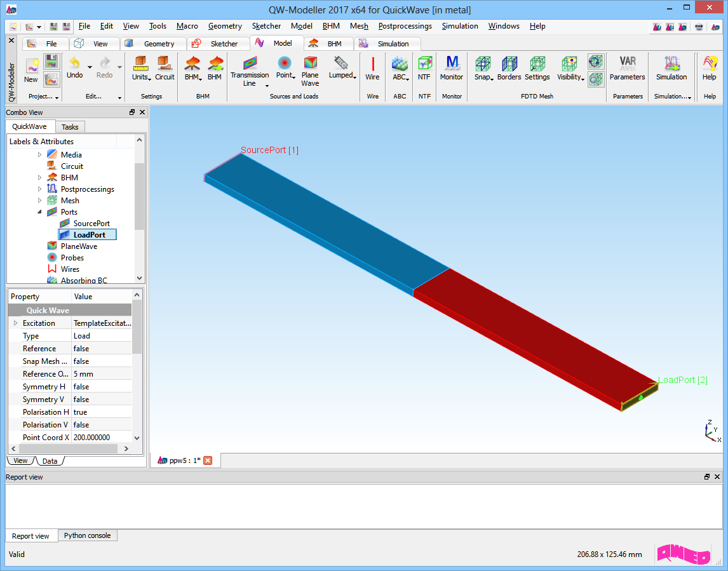
Task: Click the property panel horizontal scrollbar
Action: point(67,449)
